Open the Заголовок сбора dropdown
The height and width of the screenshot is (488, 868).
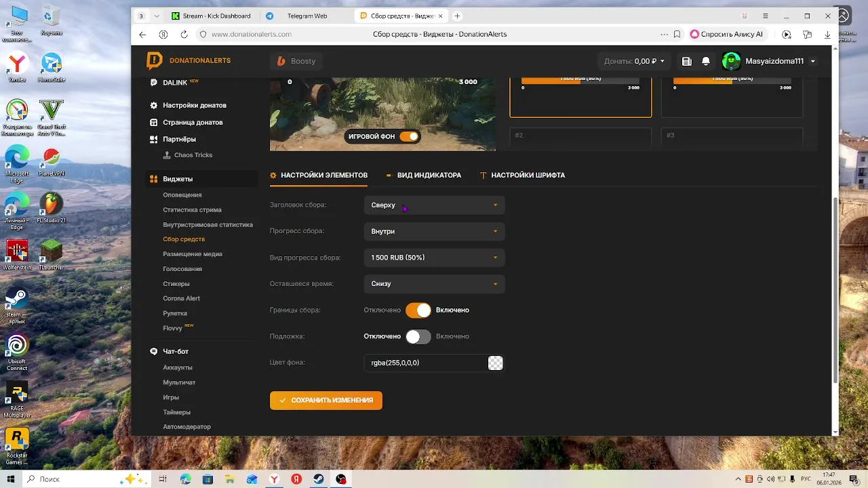pyautogui.click(x=434, y=205)
